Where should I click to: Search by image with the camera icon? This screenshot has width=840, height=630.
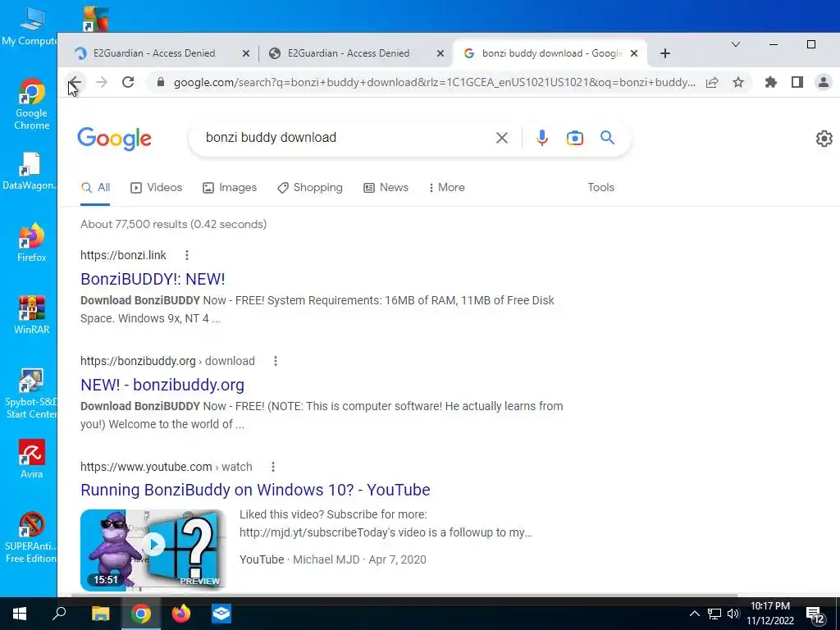(575, 138)
